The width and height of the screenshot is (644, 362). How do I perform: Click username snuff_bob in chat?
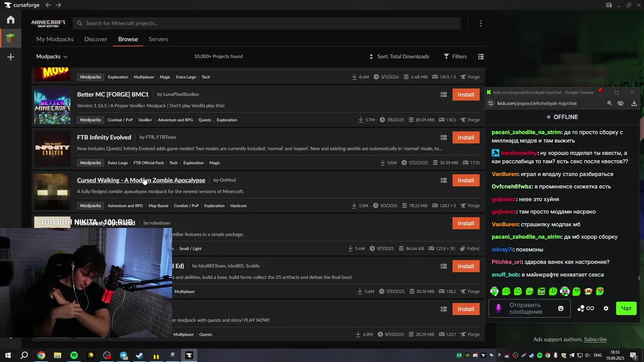pyautogui.click(x=505, y=275)
